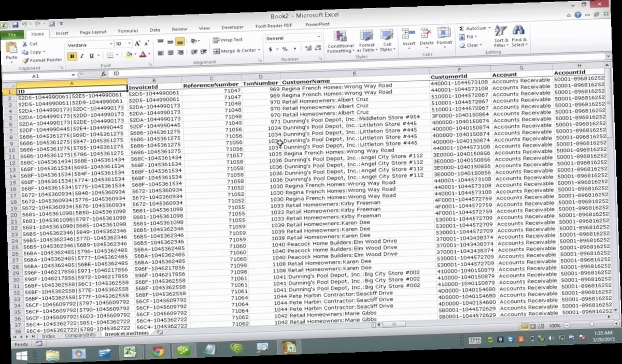Viewport: 622px width, 364px height.
Task: Click the Decrease Indent icon
Action: point(193,52)
